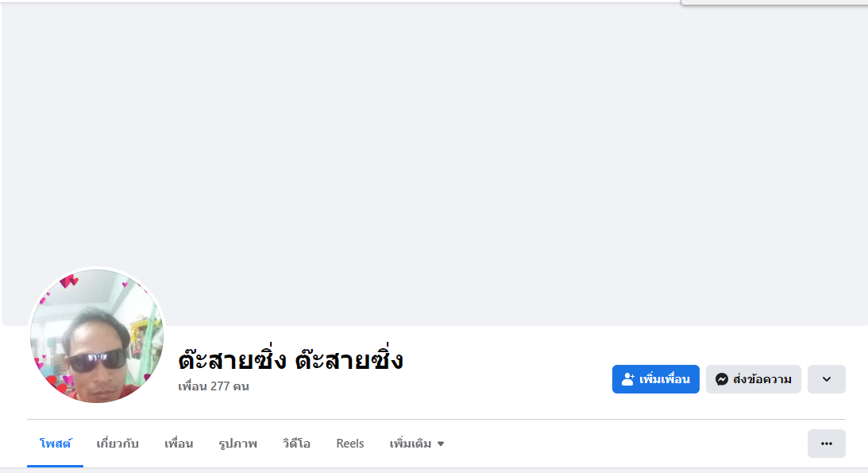The image size is (868, 473).
Task: Click the Messenger lightning-bolt icon
Action: click(722, 379)
